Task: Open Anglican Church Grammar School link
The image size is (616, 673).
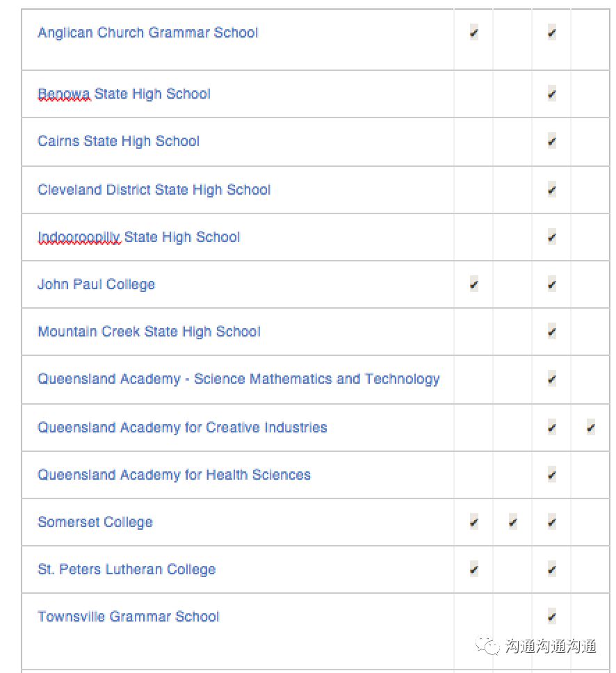Action: coord(147,33)
